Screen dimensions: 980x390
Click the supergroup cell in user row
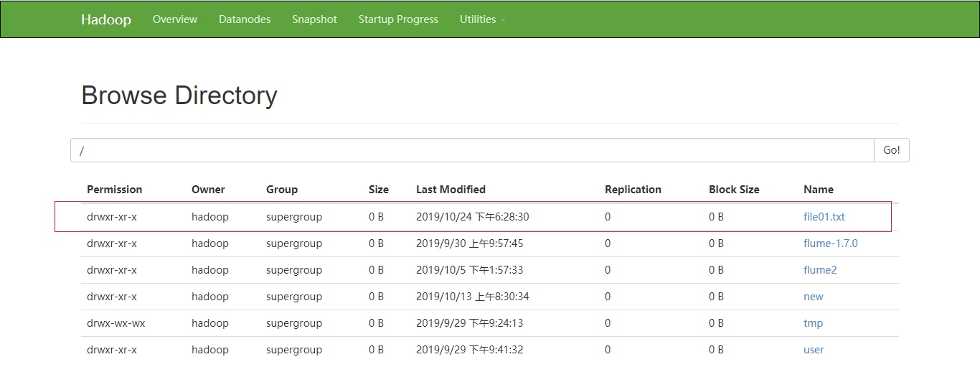(x=294, y=349)
